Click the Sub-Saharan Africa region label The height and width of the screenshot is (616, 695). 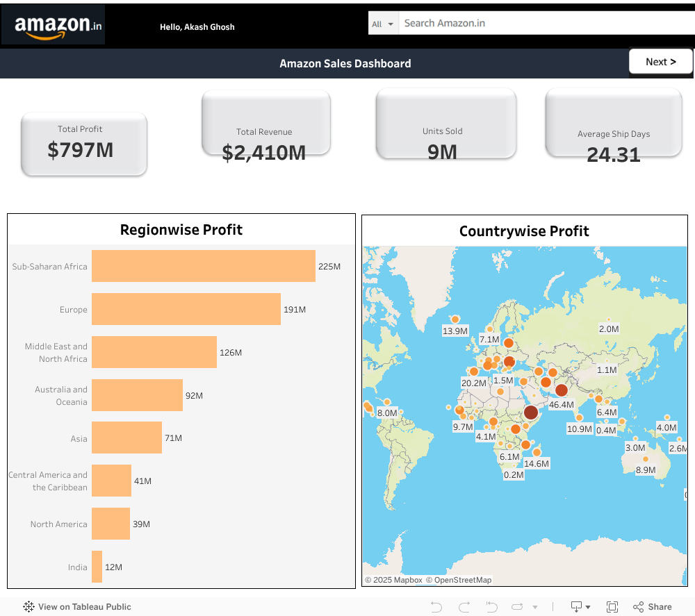tap(49, 267)
